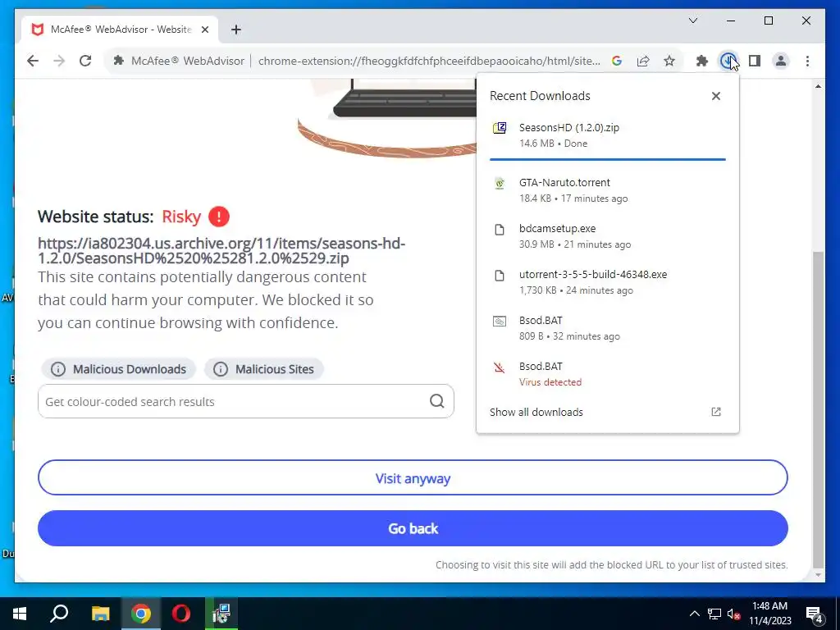Image resolution: width=840 pixels, height=630 pixels.
Task: Click the page vertical scrollbar thumb
Action: click(x=818, y=409)
